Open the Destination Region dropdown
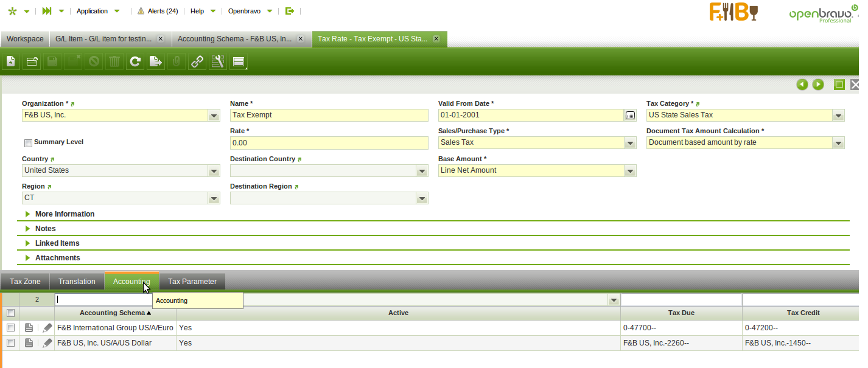868x368 pixels. click(422, 198)
